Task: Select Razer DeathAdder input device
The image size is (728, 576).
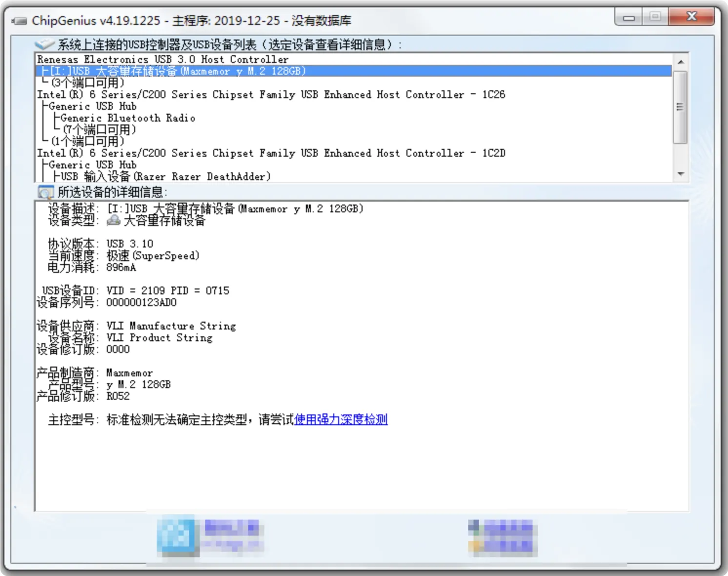Action: coord(165,177)
